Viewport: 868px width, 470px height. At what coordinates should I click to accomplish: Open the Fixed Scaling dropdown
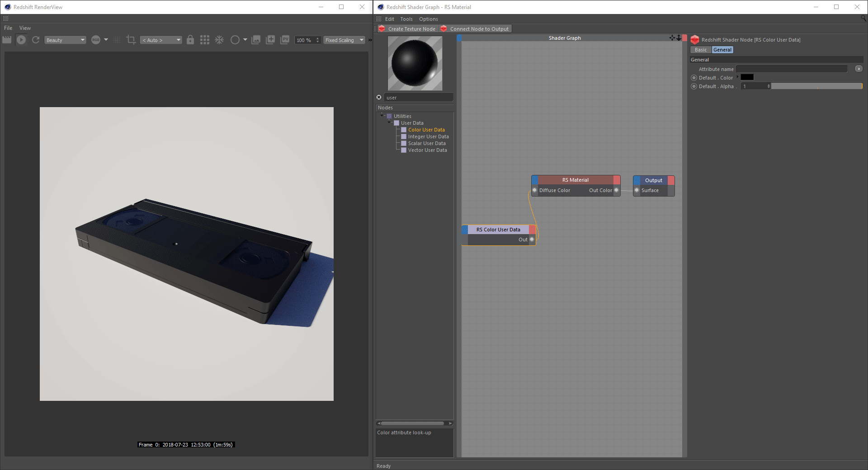click(344, 40)
